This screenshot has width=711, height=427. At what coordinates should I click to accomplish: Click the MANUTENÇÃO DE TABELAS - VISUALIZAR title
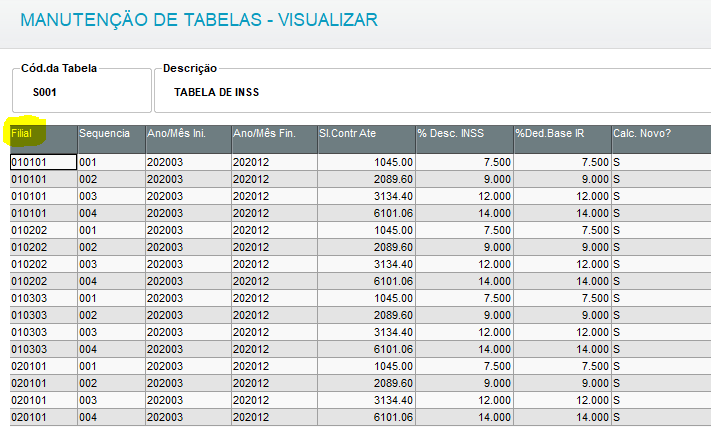(199, 20)
